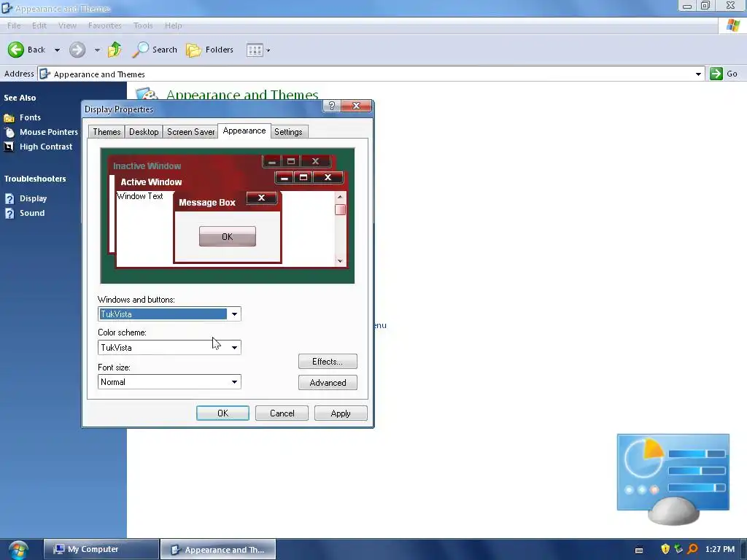Click the Address field text

coord(99,74)
